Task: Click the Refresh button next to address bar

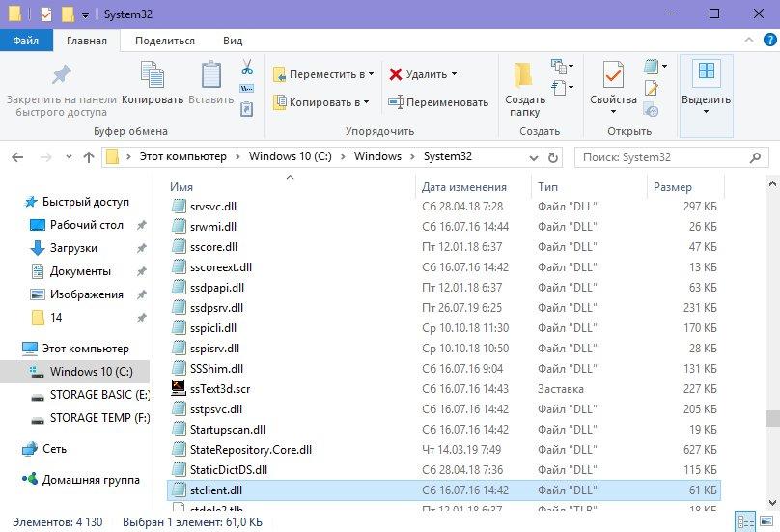Action: pyautogui.click(x=553, y=157)
